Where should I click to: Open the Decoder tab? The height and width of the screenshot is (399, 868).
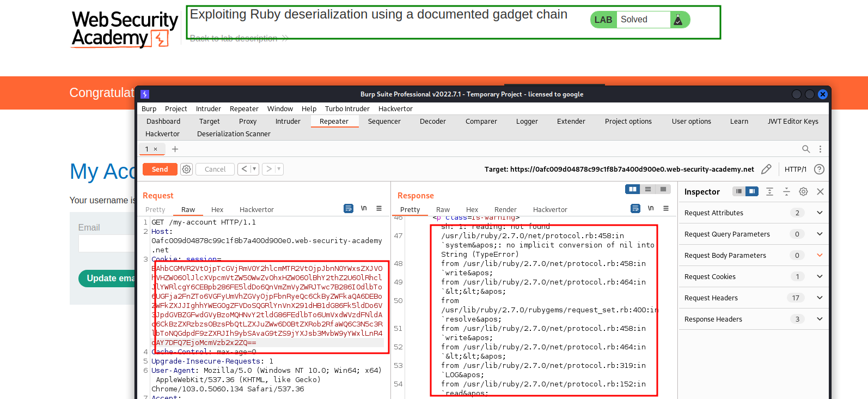click(432, 122)
